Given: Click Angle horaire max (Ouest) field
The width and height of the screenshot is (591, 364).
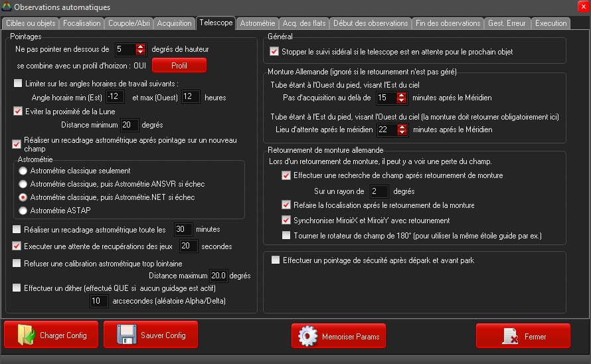Looking at the screenshot, I should click(x=191, y=96).
